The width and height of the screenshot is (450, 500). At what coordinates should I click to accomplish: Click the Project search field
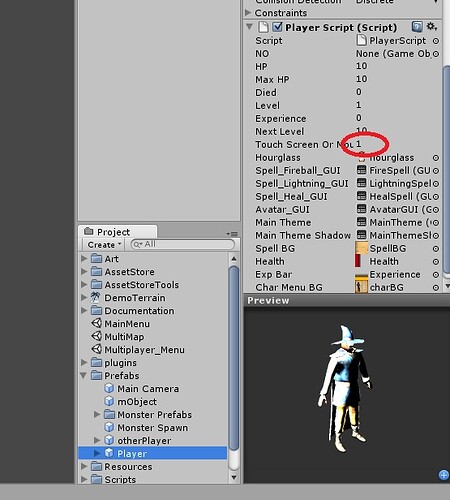coord(183,244)
